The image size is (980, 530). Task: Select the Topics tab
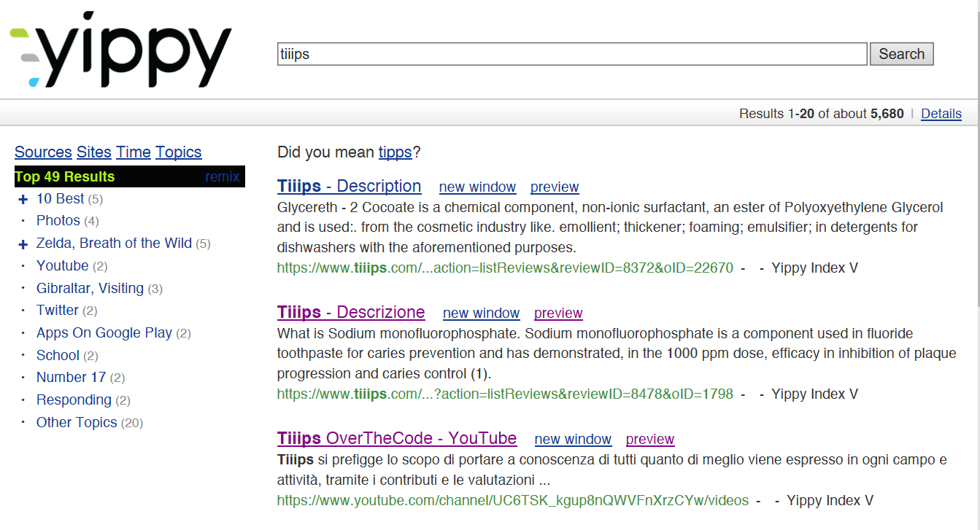(178, 152)
